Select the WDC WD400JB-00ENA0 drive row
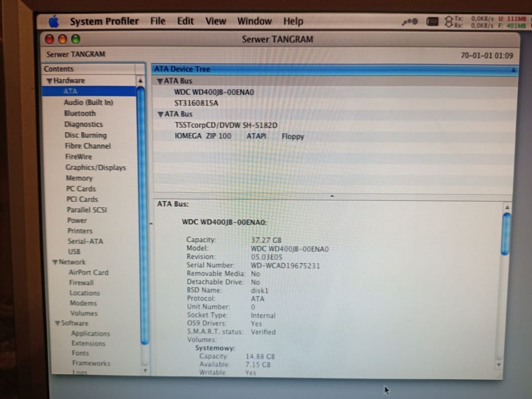 coord(336,92)
